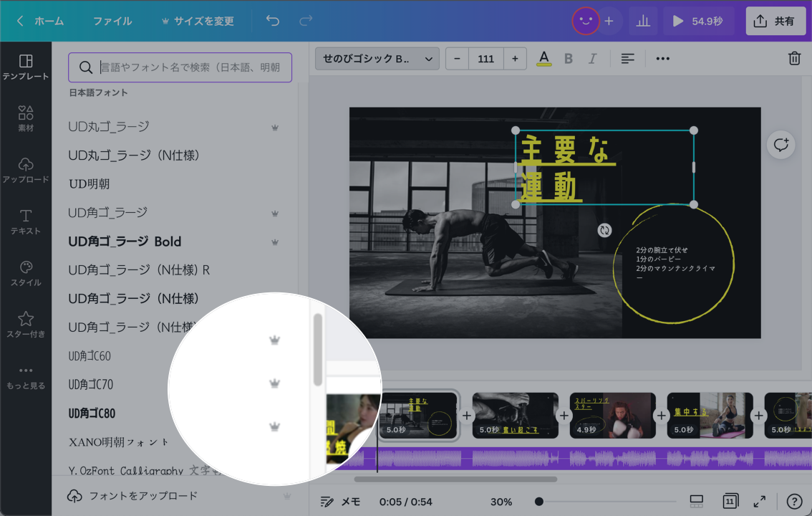
Task: Click the undo arrow
Action: [272, 21]
